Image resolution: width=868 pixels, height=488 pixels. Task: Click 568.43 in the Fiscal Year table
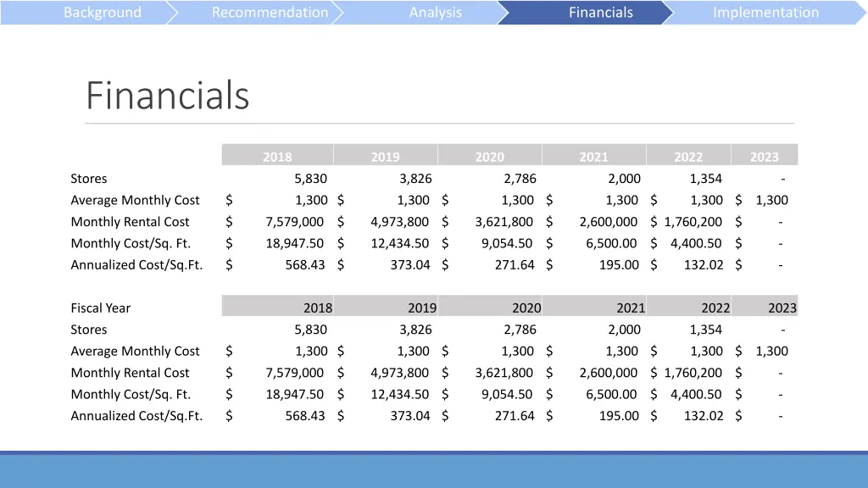pyautogui.click(x=305, y=416)
